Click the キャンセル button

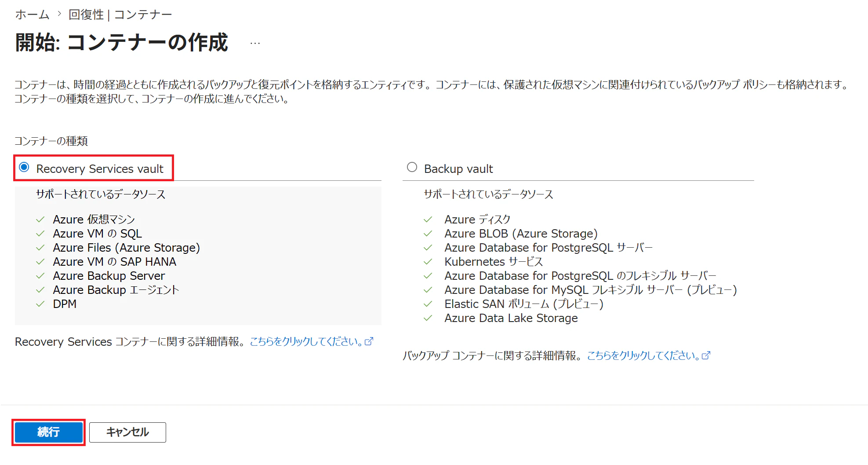click(127, 432)
